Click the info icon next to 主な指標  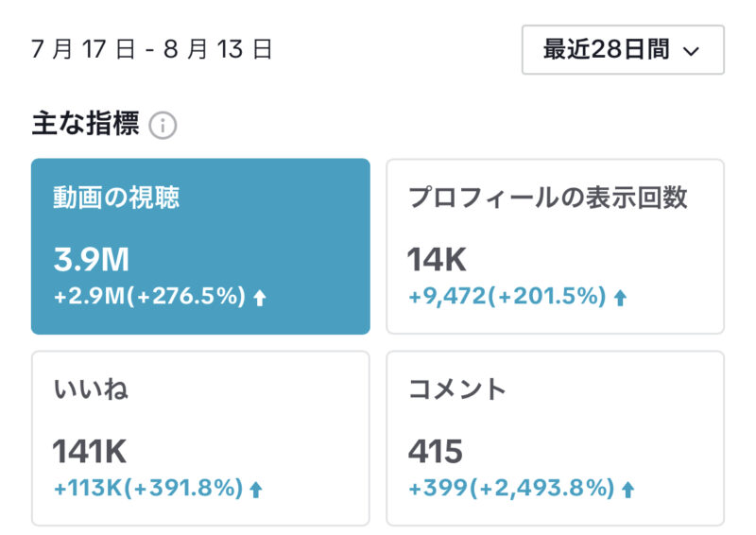163,126
